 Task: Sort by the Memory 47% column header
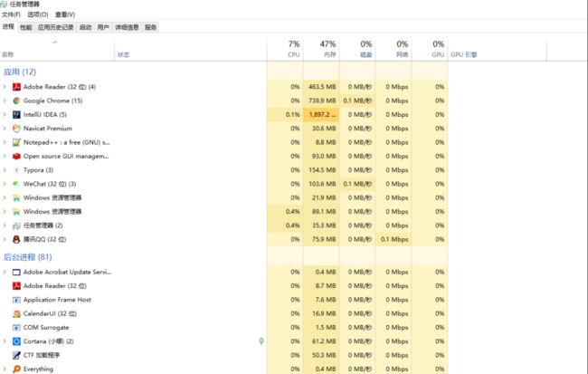pyautogui.click(x=321, y=50)
